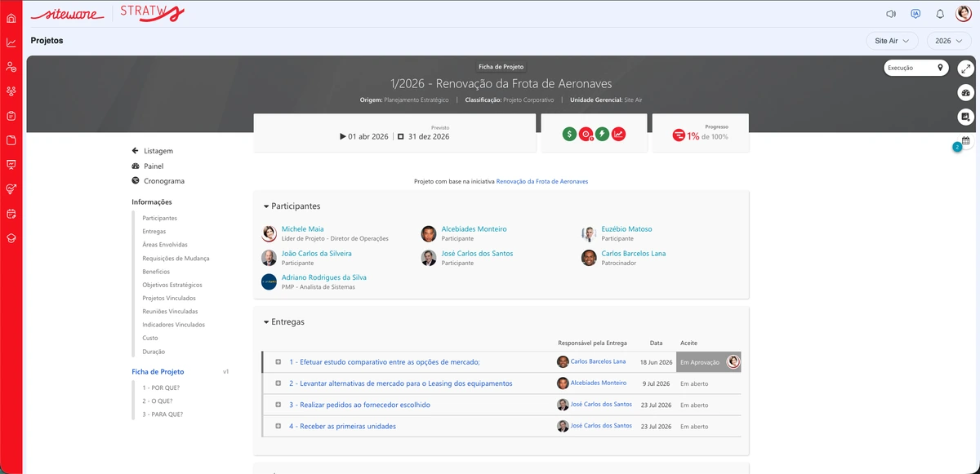Expand delivery 1 - Efetuar estudo comparativo

click(278, 362)
